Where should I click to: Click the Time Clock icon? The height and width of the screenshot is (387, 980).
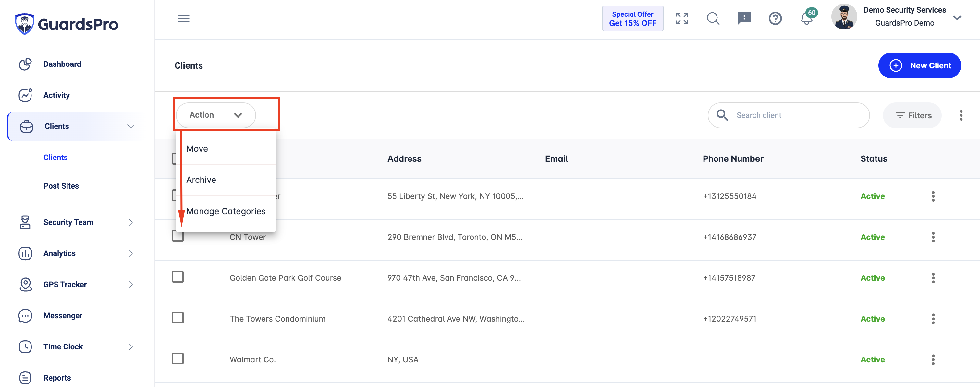tap(25, 347)
